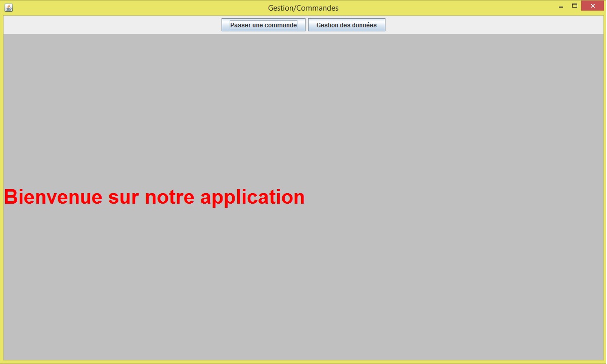
Task: Click the yellow bottom border of the window
Action: (303, 362)
